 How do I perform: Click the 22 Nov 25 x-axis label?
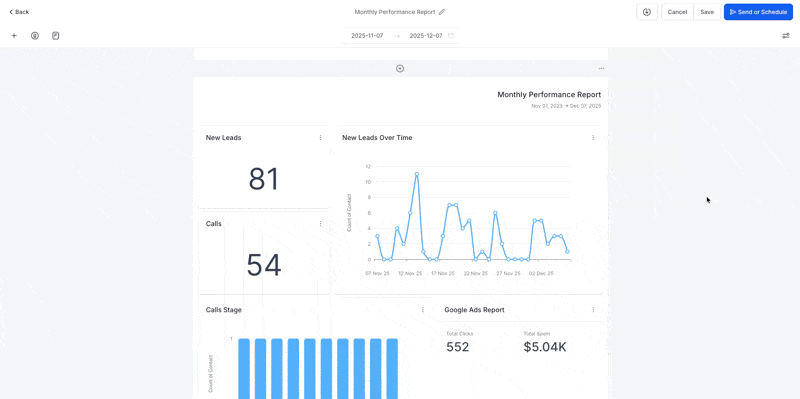tap(476, 273)
